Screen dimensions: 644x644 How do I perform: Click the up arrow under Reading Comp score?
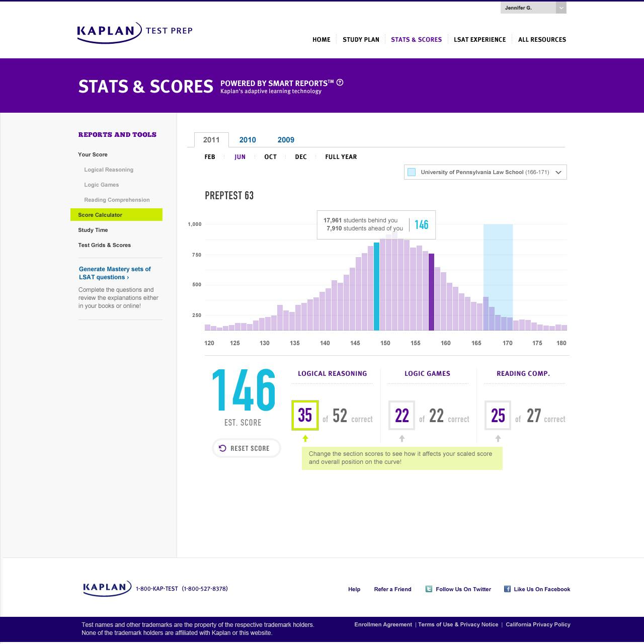pos(498,438)
